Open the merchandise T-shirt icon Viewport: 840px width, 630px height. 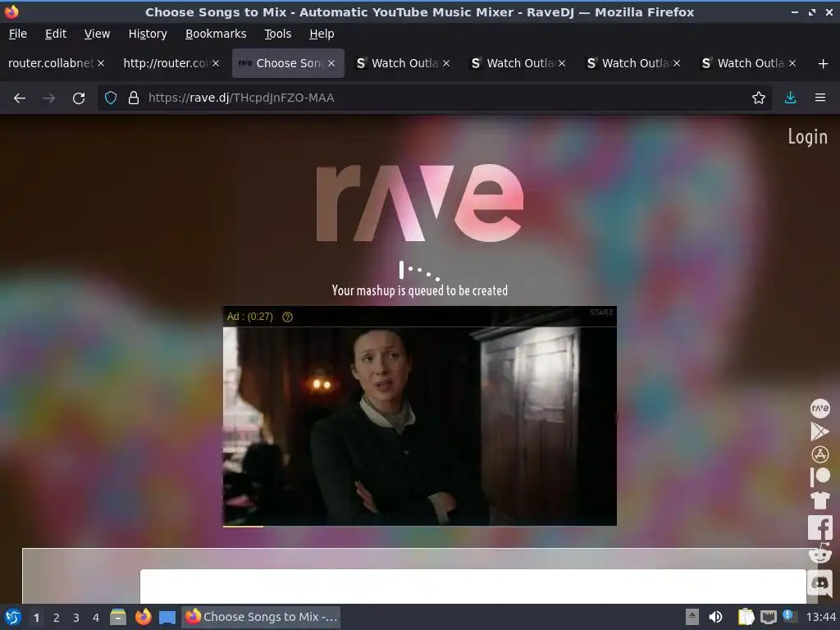pos(819,500)
